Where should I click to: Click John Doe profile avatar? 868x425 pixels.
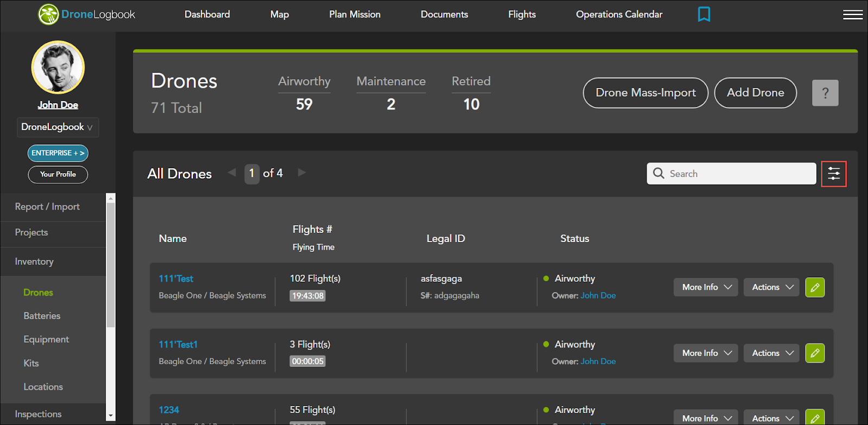58,67
